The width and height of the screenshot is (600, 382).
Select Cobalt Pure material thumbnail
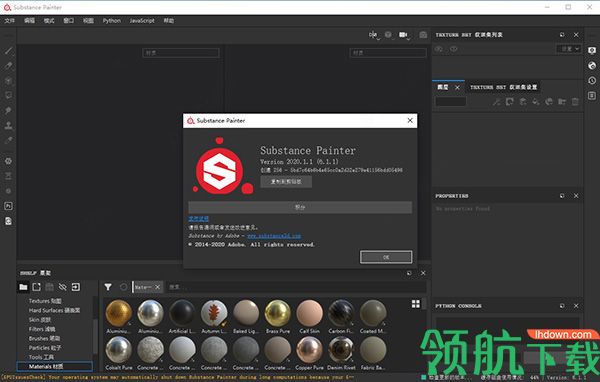(x=119, y=349)
